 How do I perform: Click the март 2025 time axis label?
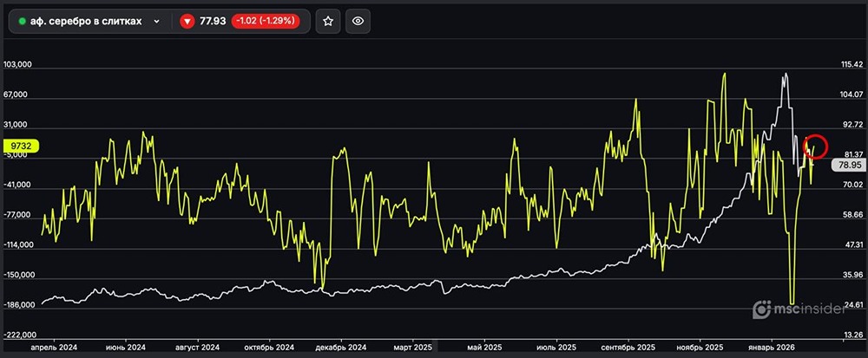pyautogui.click(x=413, y=348)
